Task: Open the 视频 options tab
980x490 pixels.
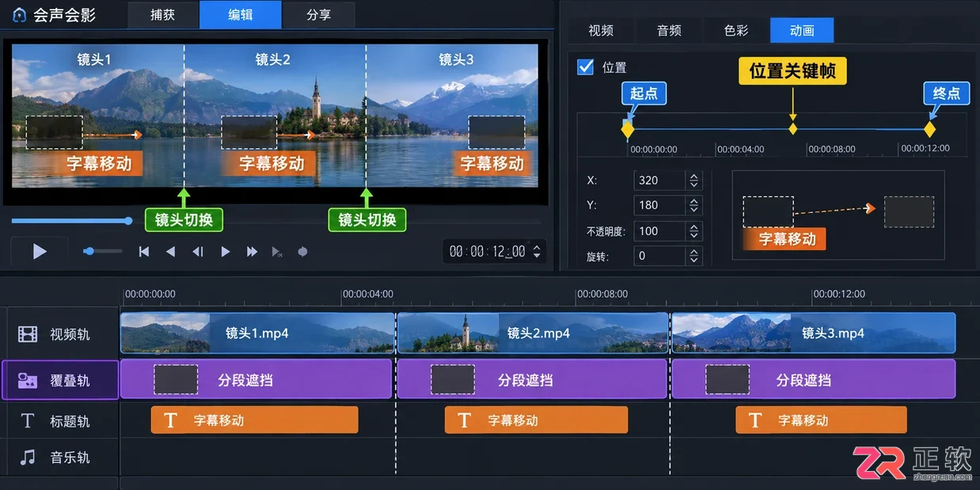Action: tap(601, 30)
